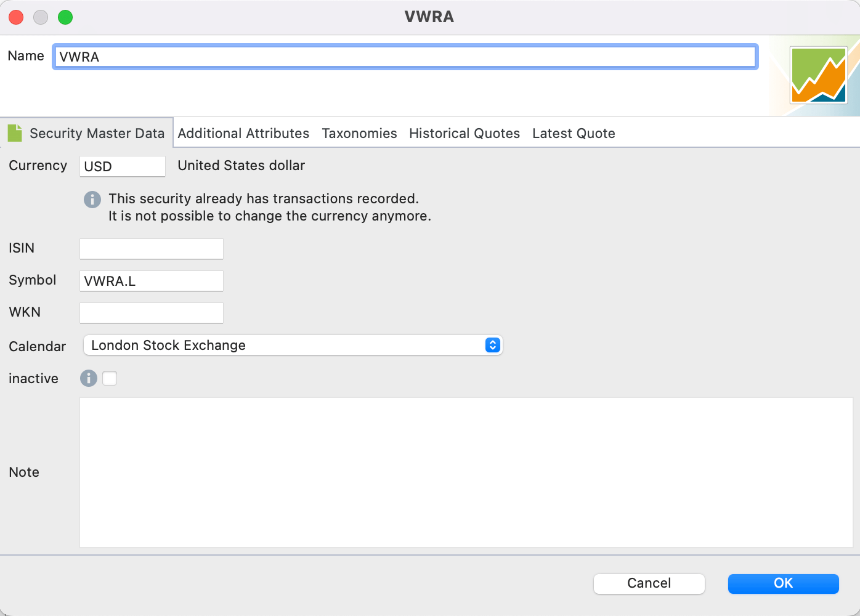
Task: Open the Taxonomies tab
Action: click(x=359, y=133)
